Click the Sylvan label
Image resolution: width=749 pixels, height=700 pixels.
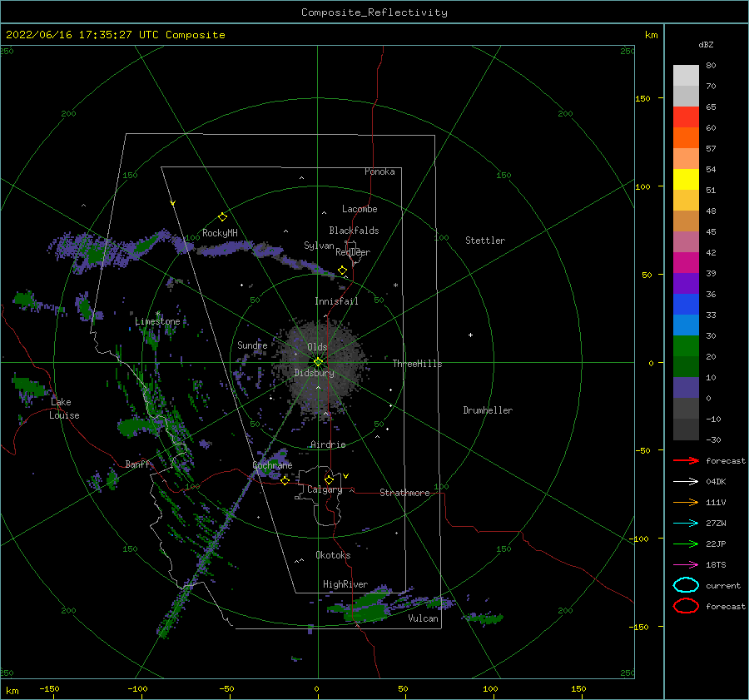click(319, 246)
